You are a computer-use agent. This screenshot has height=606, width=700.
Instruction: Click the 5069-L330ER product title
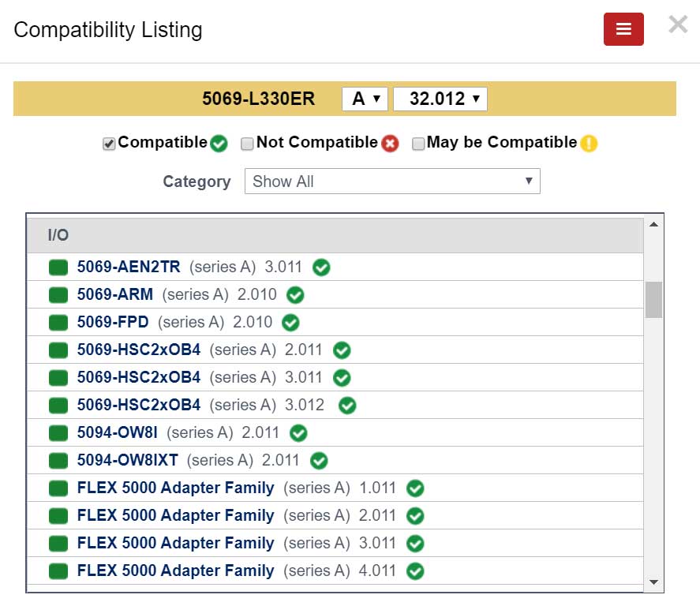259,99
